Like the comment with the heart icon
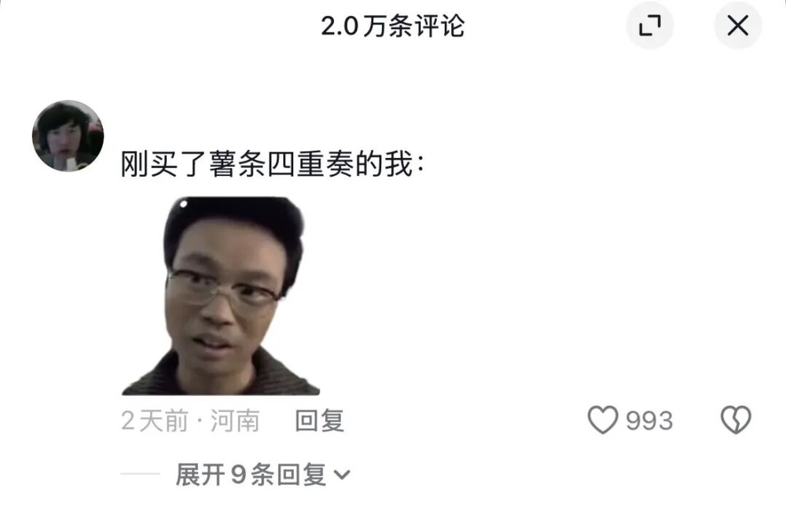786x532 pixels. pyautogui.click(x=603, y=420)
